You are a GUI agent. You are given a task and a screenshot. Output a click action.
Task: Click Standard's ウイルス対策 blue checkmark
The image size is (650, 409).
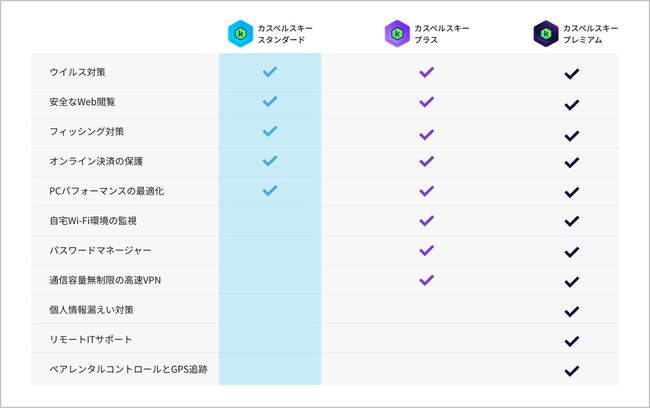pos(269,72)
